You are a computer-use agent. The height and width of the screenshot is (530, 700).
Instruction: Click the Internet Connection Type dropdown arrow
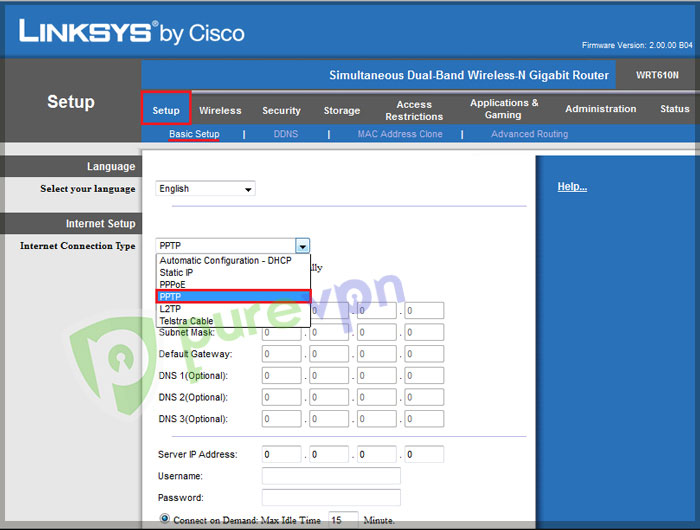(x=302, y=246)
